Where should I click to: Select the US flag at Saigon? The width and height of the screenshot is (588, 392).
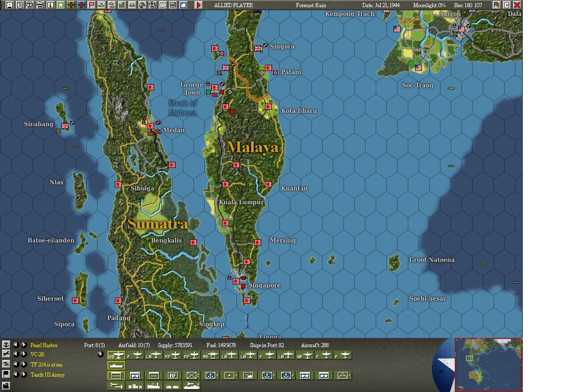pyautogui.click(x=461, y=29)
